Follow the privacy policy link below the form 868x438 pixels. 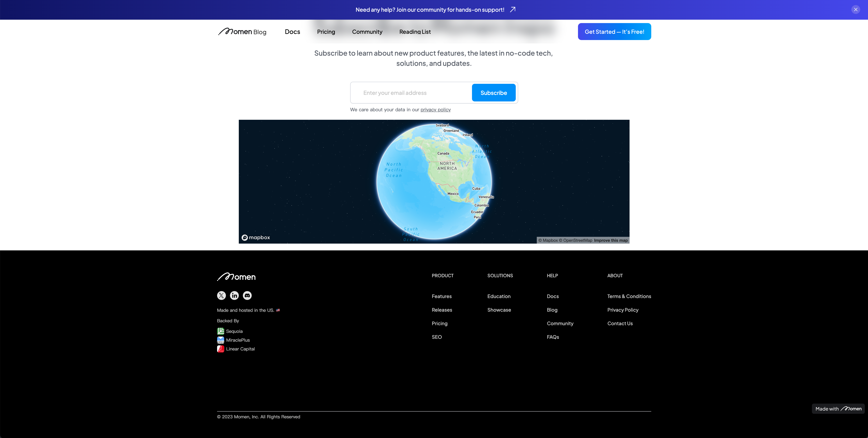[x=435, y=110]
